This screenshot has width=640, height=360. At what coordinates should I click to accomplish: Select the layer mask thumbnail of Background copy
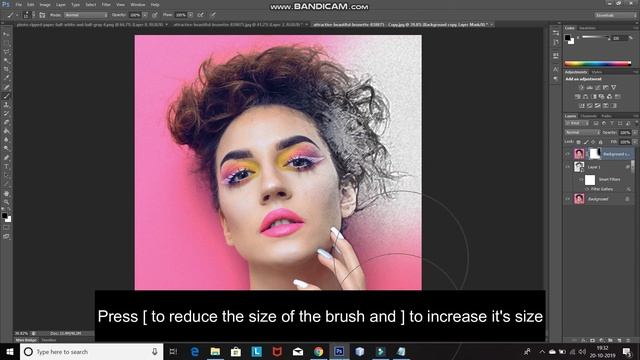pos(595,154)
